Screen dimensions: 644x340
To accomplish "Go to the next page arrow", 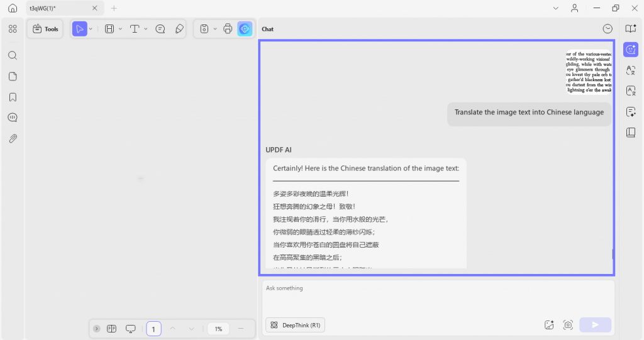I will pyautogui.click(x=191, y=329).
